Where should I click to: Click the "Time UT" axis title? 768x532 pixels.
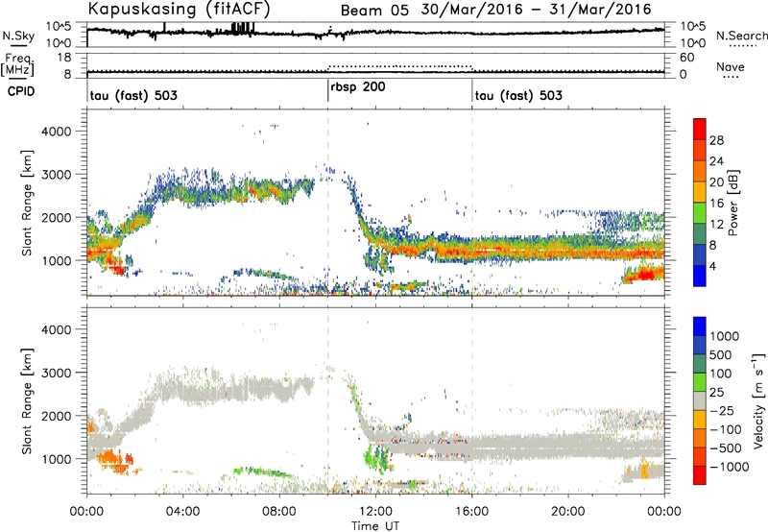click(x=375, y=525)
